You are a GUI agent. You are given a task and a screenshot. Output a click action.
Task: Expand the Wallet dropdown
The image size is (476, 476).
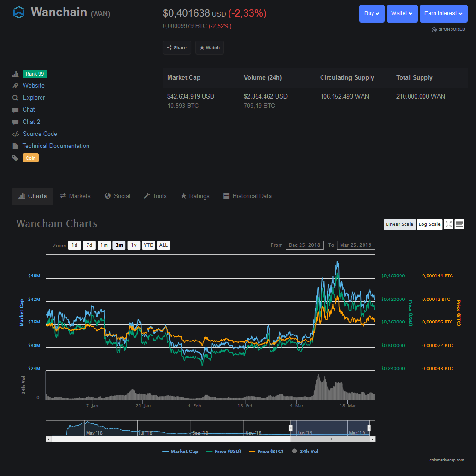(x=402, y=13)
